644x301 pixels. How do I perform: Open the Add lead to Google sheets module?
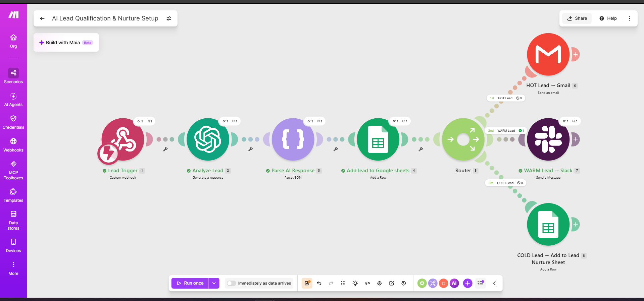(378, 139)
